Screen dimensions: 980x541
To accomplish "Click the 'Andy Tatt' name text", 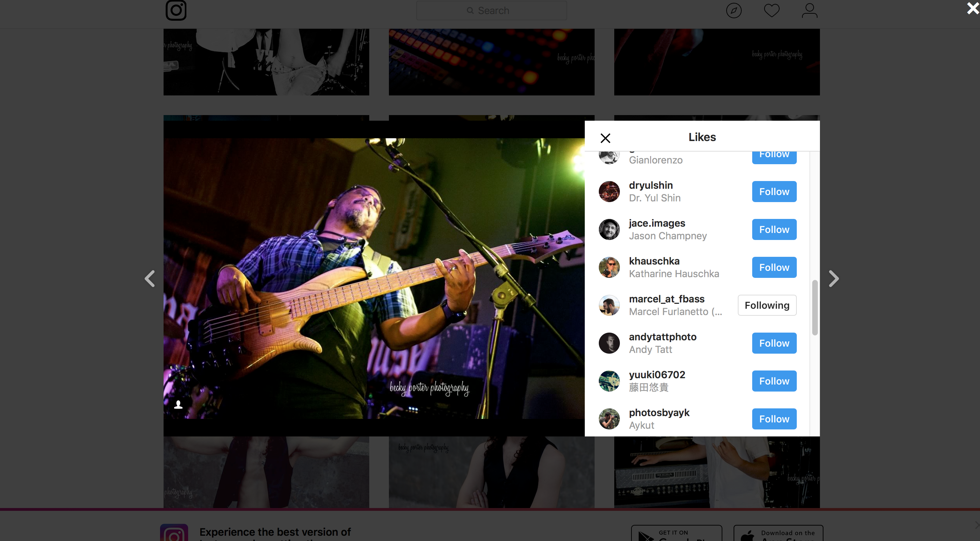I will [650, 350].
